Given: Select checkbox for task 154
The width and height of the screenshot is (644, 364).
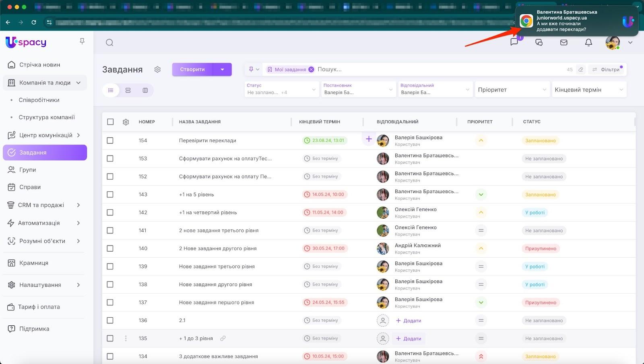Looking at the screenshot, I should click(110, 141).
